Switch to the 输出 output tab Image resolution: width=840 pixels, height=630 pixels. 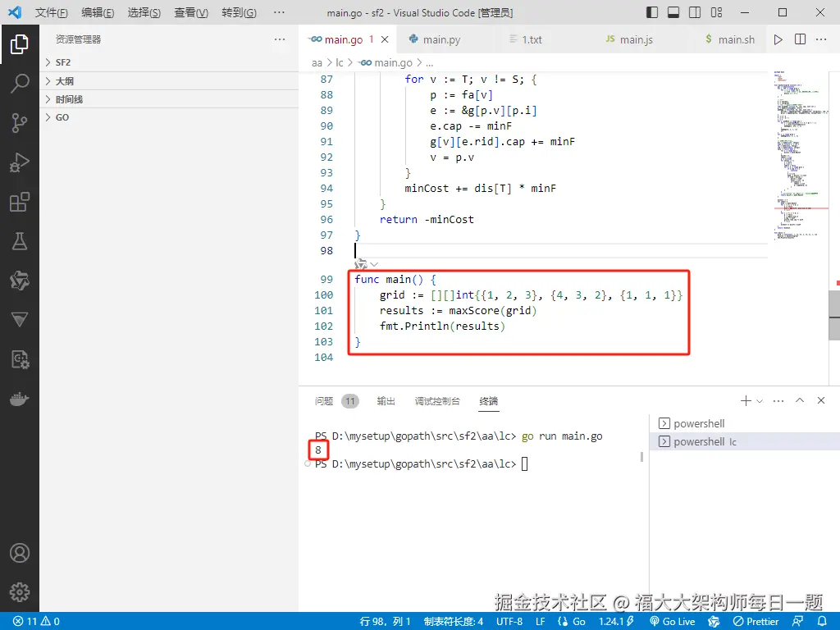(x=386, y=400)
